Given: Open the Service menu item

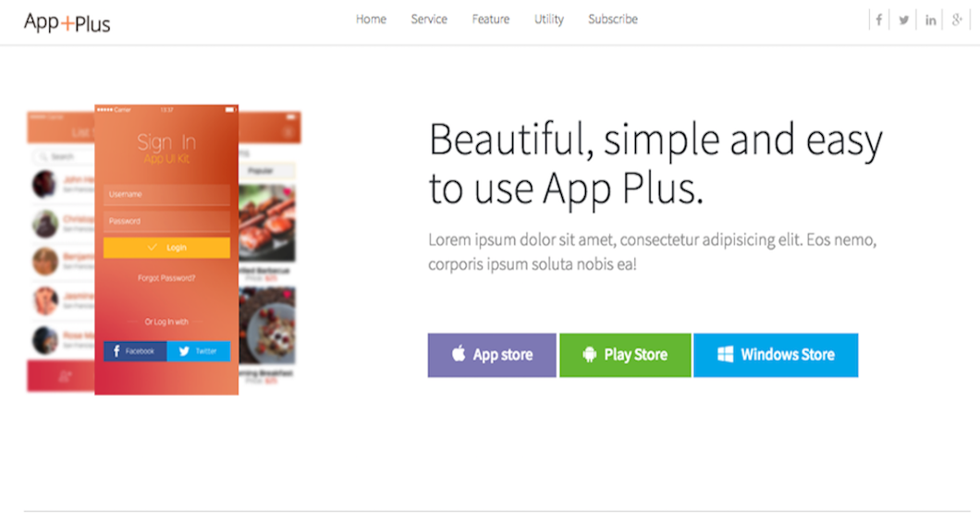Looking at the screenshot, I should pyautogui.click(x=429, y=19).
